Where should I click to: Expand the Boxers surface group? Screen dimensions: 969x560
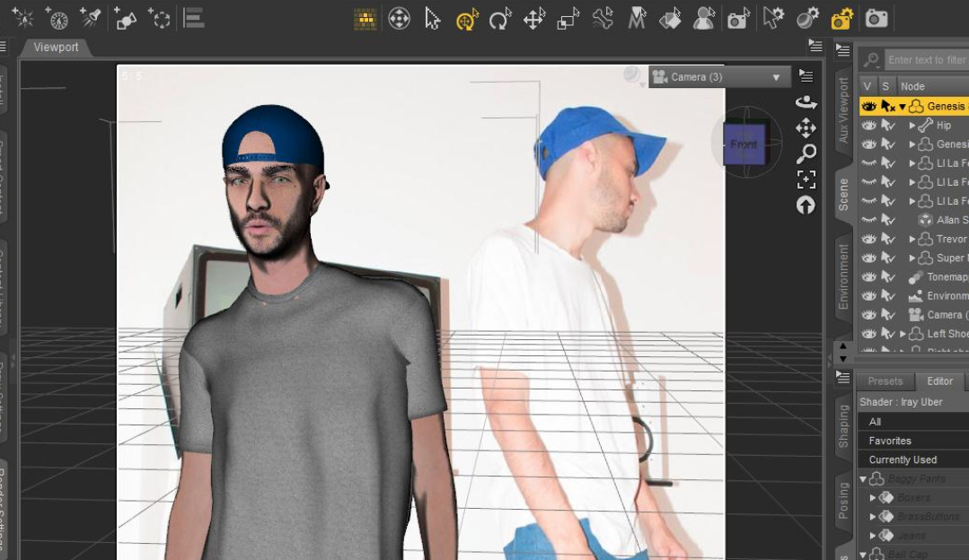pyautogui.click(x=872, y=498)
